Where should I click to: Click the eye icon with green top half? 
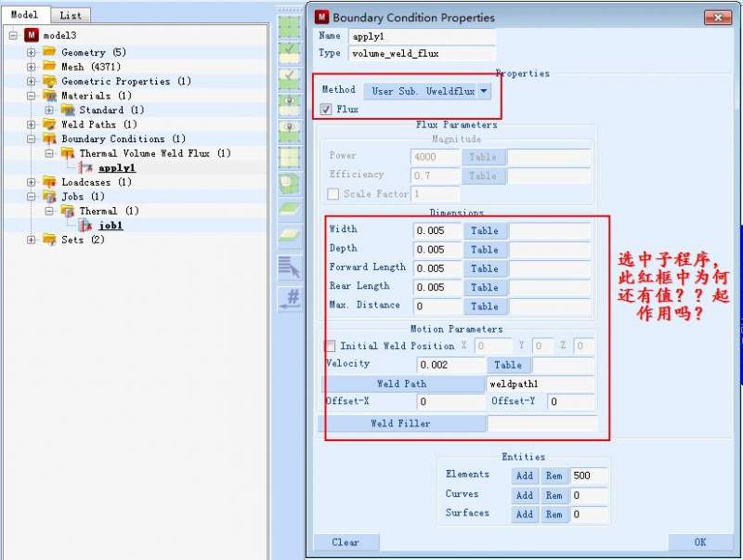(x=289, y=105)
